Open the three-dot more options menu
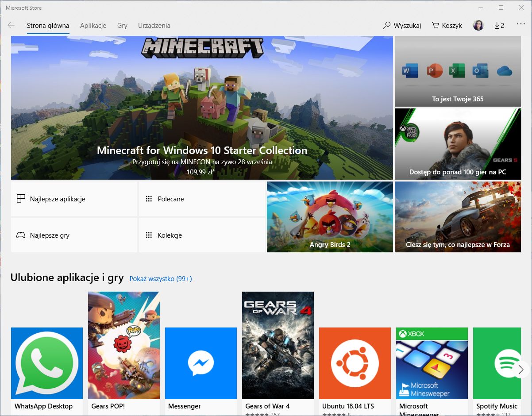Image resolution: width=532 pixels, height=416 pixels. click(520, 25)
